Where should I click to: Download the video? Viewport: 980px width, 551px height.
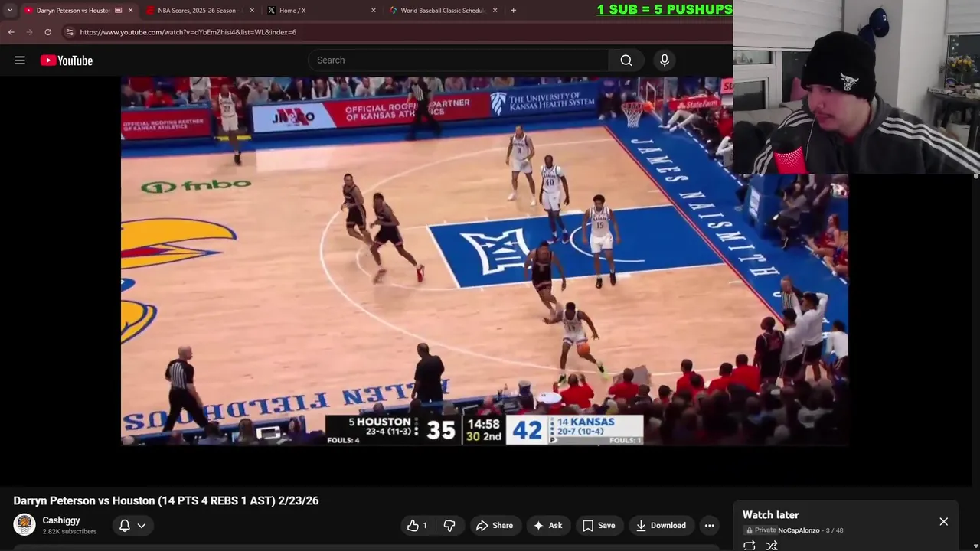click(661, 525)
